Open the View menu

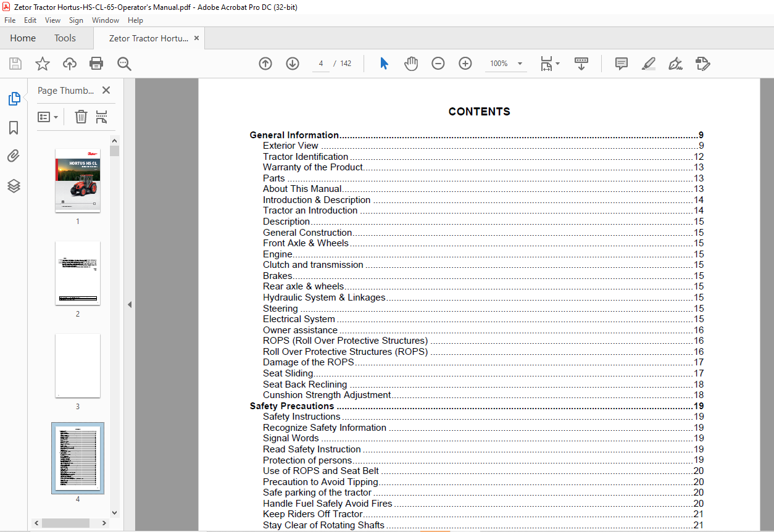(x=53, y=20)
